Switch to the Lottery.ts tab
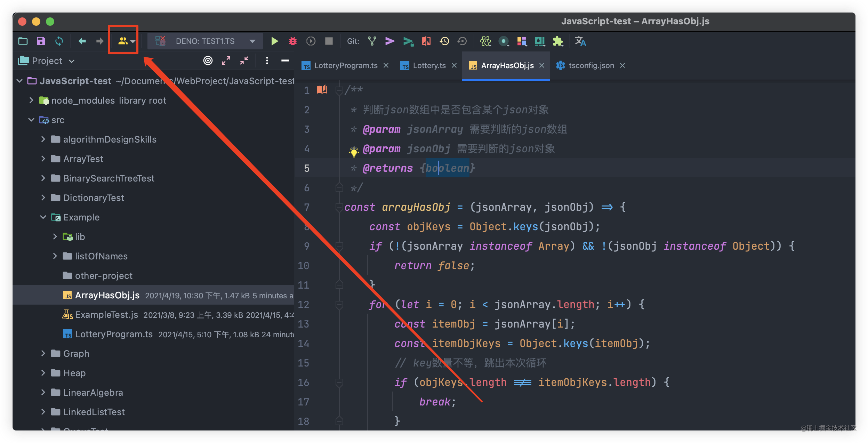 [429, 66]
